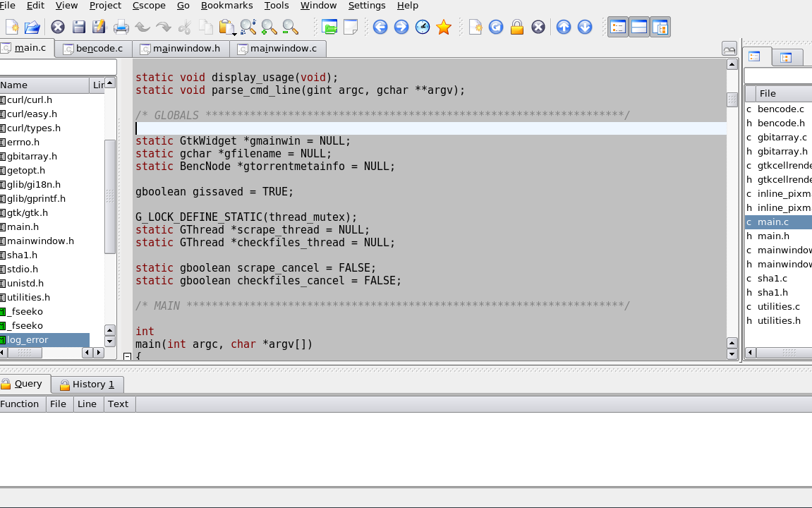Screen dimensions: 812x508
Task: Zoom in with the green plus magnifier
Action: [269, 27]
